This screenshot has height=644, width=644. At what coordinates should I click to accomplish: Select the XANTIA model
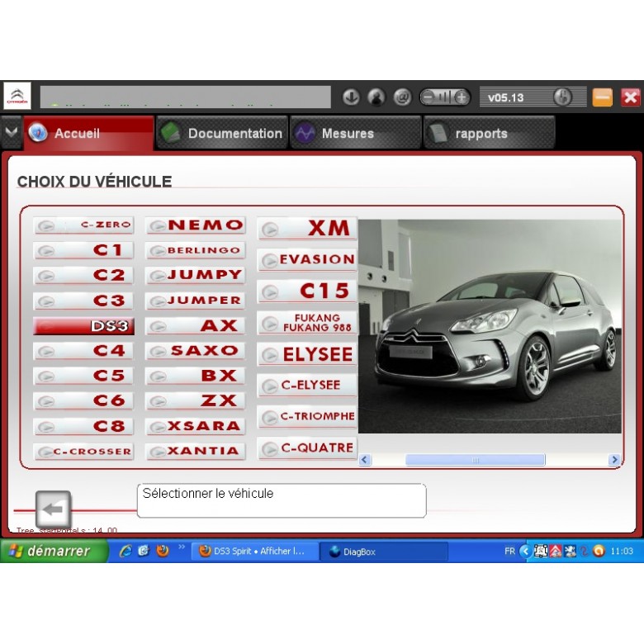pos(196,452)
